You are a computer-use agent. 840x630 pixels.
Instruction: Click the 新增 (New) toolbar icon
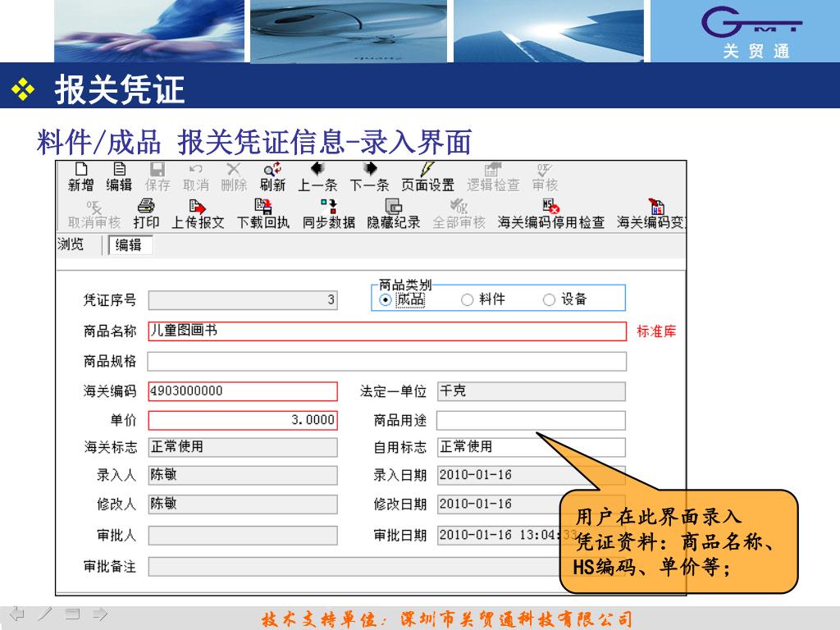pos(81,177)
